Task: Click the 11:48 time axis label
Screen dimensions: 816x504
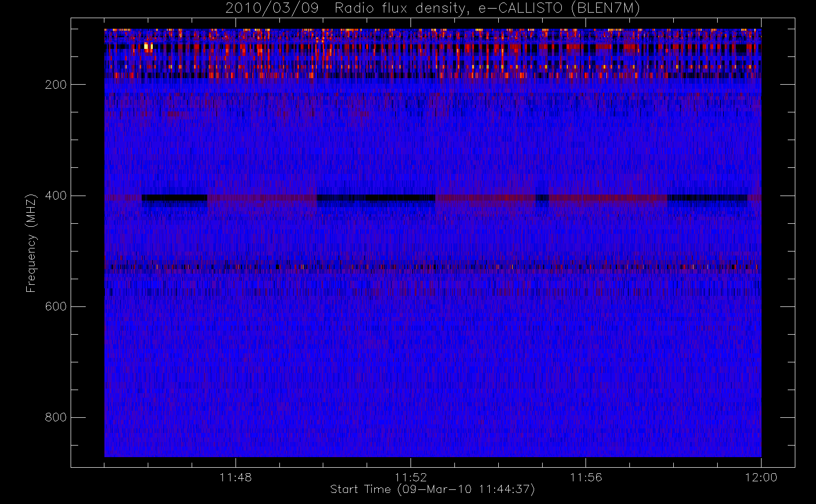Action: [x=236, y=477]
